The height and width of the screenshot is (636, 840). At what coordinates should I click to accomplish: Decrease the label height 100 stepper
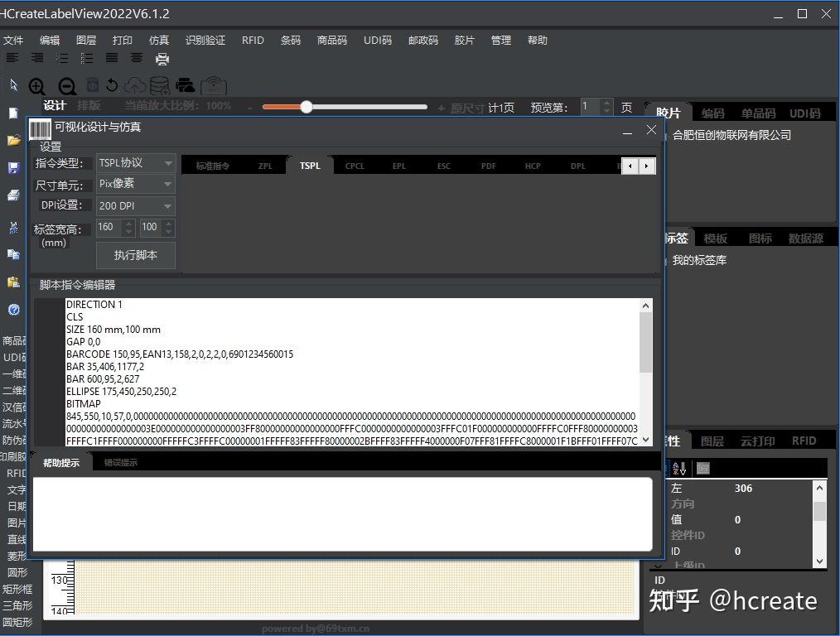click(169, 232)
